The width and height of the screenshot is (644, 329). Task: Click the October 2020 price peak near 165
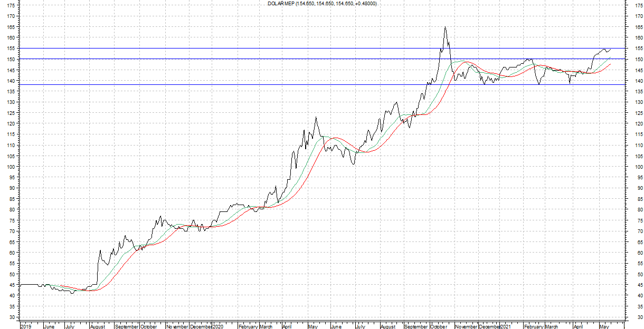coord(445,27)
